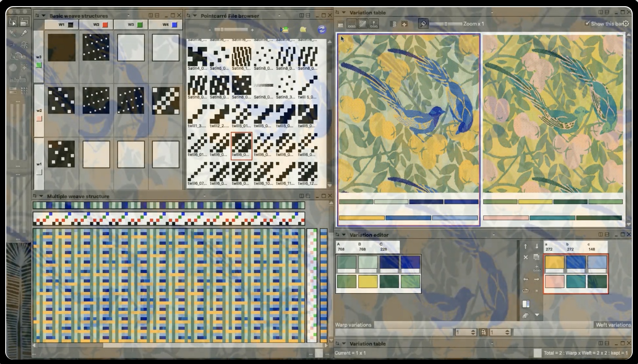Click the Multiple weave structure horizontal scrollbar

click(x=180, y=345)
